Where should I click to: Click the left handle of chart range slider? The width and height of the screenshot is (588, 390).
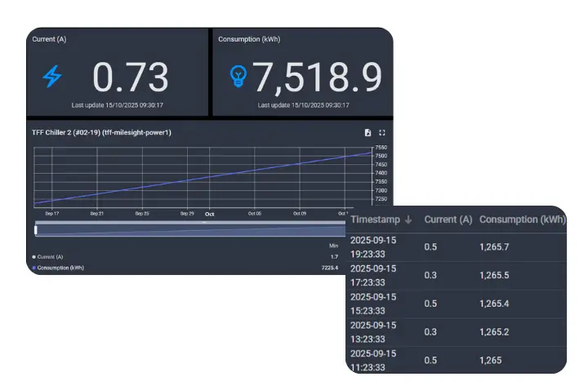pyautogui.click(x=36, y=231)
